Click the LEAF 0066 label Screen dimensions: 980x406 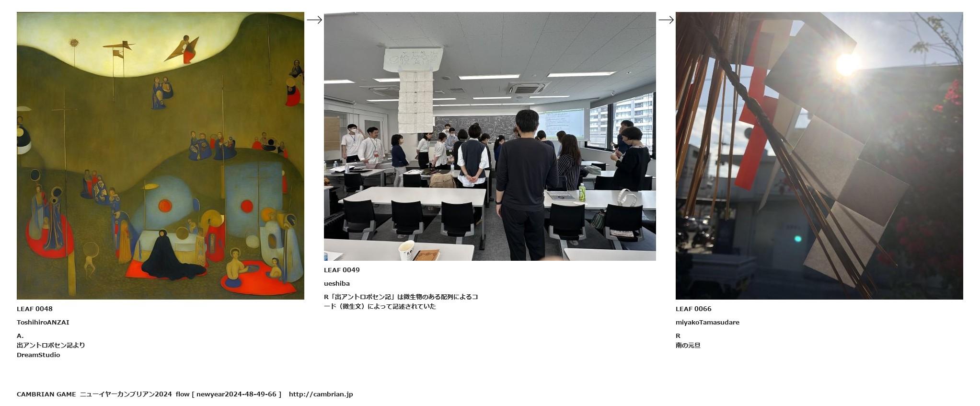click(693, 309)
